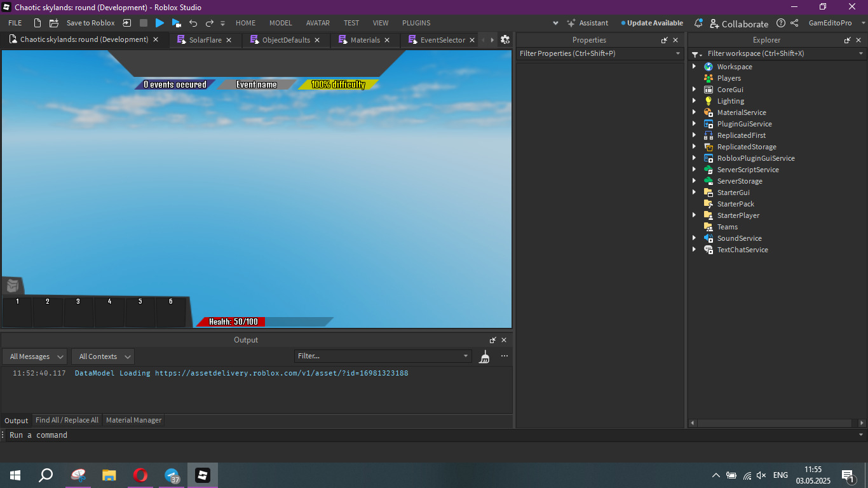Click the New file icon
Image resolution: width=868 pixels, height=488 pixels.
tap(37, 23)
